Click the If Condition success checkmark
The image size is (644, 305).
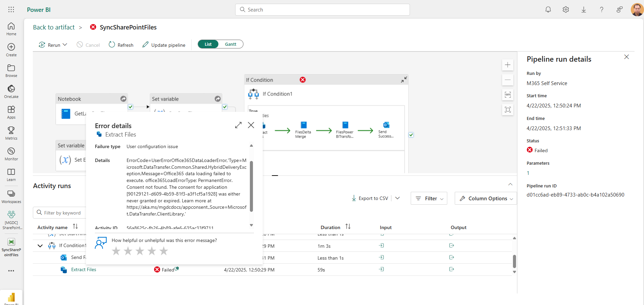pos(411,135)
